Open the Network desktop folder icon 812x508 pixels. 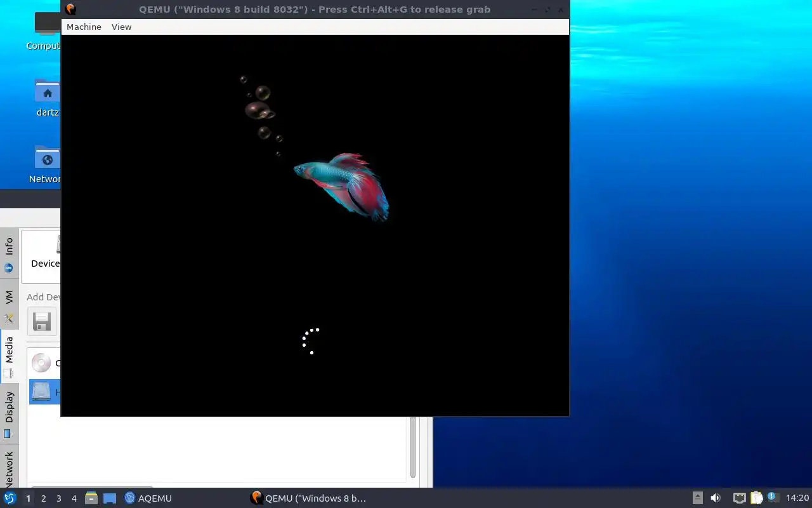pos(46,164)
